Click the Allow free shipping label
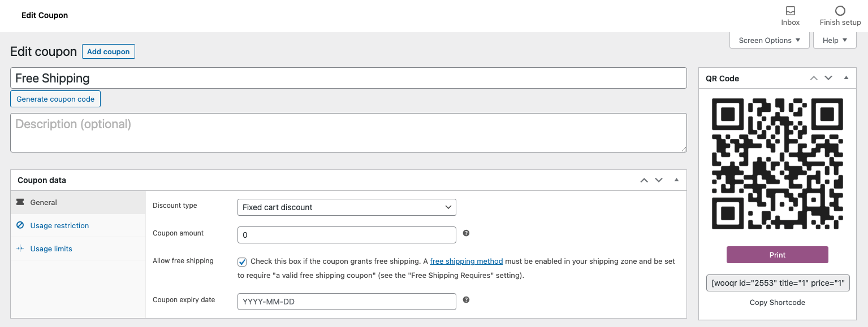Viewport: 868px width, 327px height. (x=183, y=261)
